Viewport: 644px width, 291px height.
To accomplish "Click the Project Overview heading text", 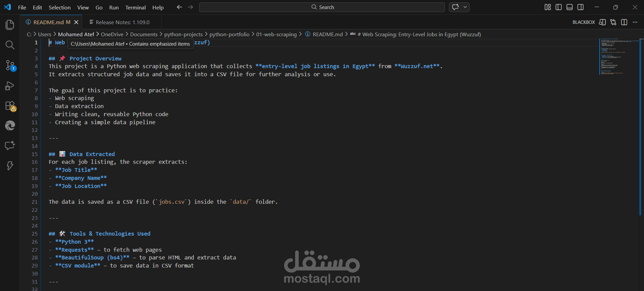I will pos(95,58).
